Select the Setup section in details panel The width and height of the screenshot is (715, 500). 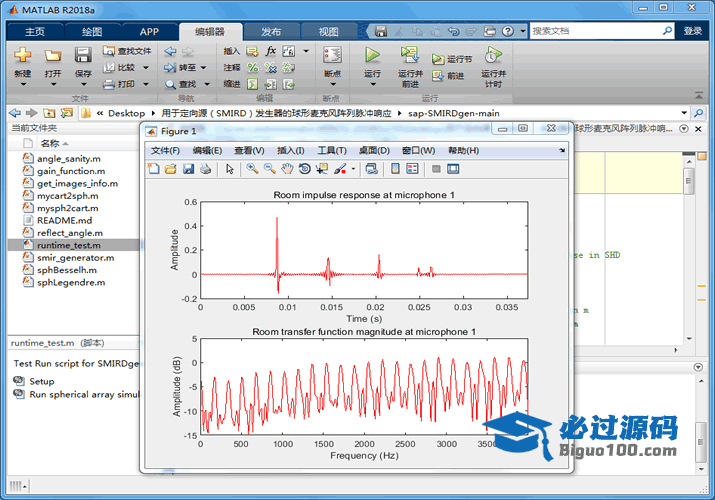coord(41,381)
